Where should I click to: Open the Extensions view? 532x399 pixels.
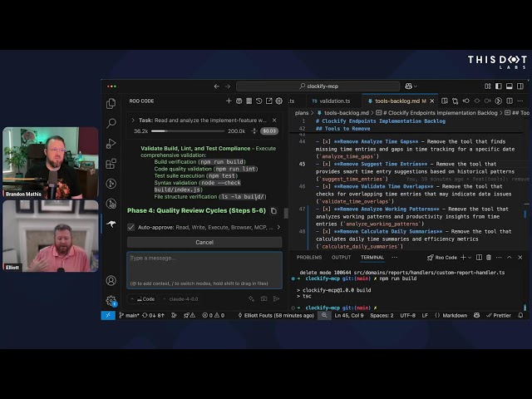coord(111,164)
